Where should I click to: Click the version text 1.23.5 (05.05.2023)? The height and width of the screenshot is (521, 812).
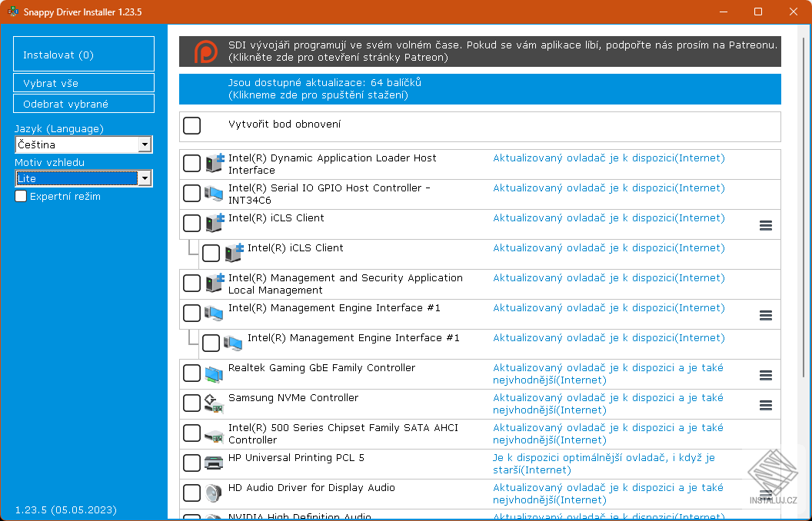[x=66, y=510]
